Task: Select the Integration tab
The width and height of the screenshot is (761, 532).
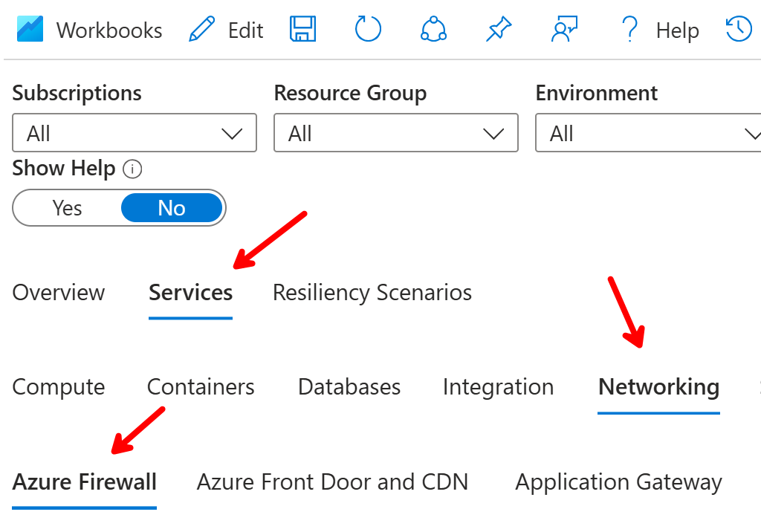Action: (499, 387)
